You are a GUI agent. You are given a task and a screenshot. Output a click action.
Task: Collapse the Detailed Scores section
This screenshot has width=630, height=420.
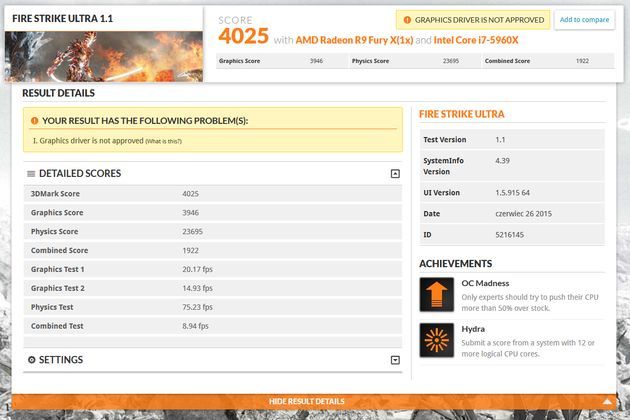click(395, 174)
